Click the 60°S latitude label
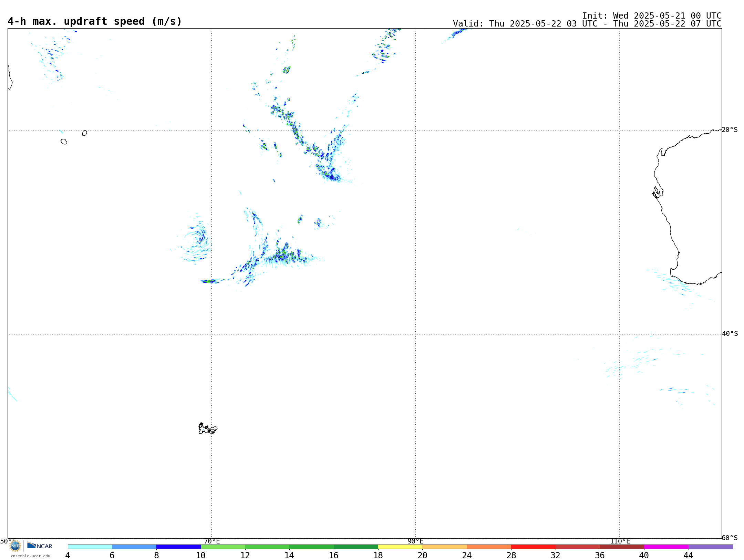 coord(730,538)
